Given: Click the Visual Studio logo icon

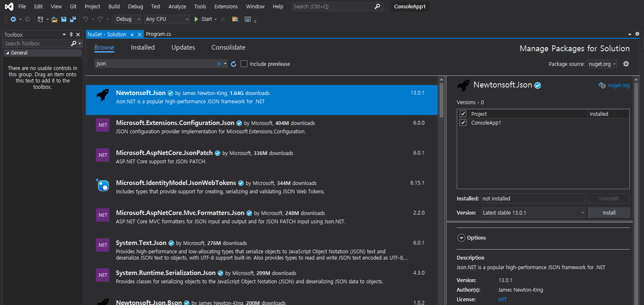Looking at the screenshot, I should pos(9,6).
